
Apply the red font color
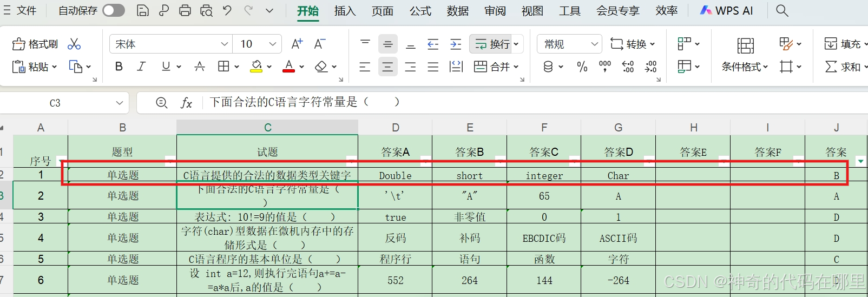point(289,67)
